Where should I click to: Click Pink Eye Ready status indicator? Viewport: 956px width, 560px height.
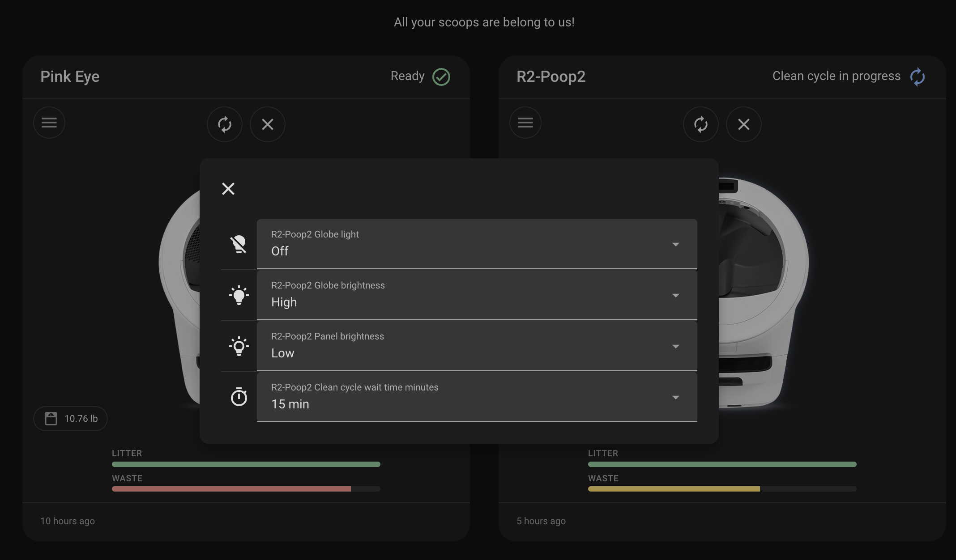[x=420, y=76]
